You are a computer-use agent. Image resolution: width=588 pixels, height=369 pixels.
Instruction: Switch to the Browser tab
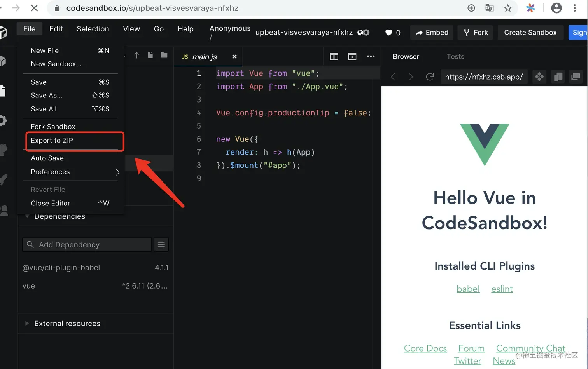406,57
